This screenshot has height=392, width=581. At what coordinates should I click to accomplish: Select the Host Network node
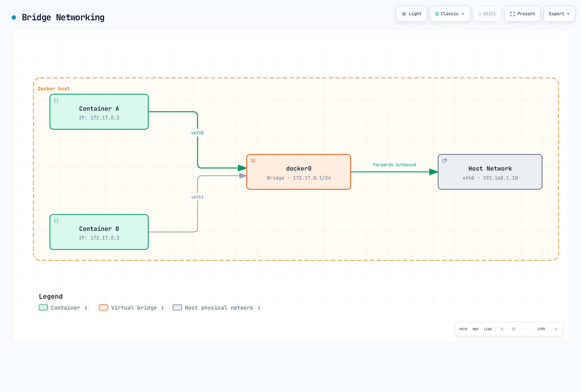pyautogui.click(x=490, y=172)
